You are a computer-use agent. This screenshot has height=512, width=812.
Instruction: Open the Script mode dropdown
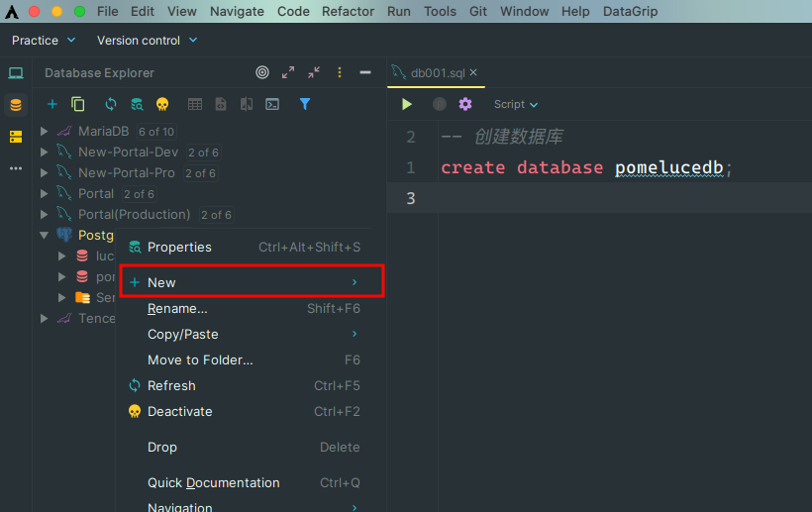pyautogui.click(x=516, y=104)
